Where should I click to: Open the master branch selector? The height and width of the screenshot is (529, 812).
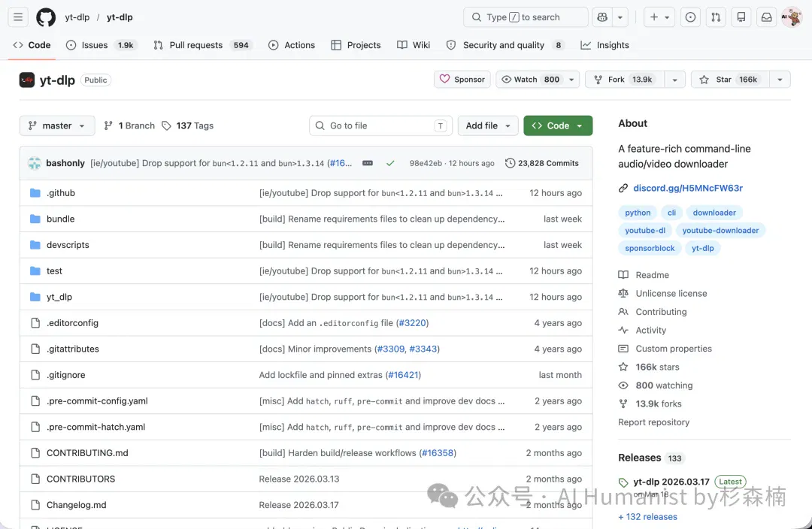[x=57, y=125]
